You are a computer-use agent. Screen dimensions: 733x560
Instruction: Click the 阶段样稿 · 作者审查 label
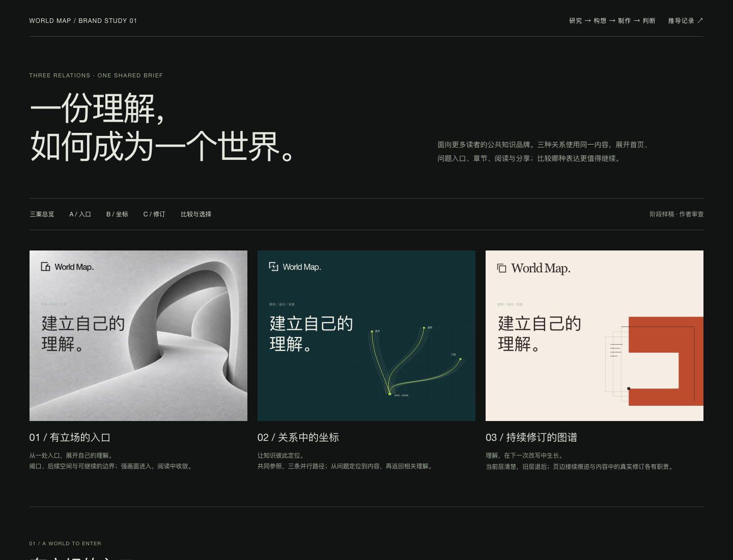click(x=676, y=214)
